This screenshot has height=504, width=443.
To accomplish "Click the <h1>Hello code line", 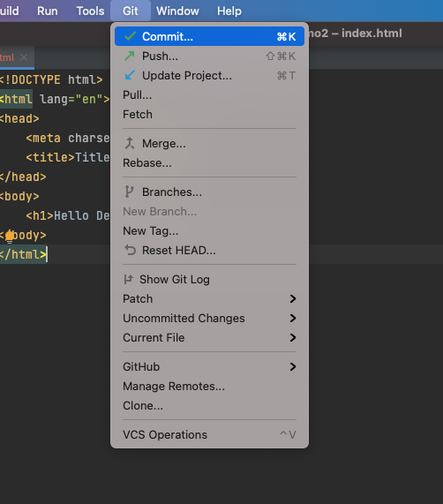I will click(x=68, y=215).
